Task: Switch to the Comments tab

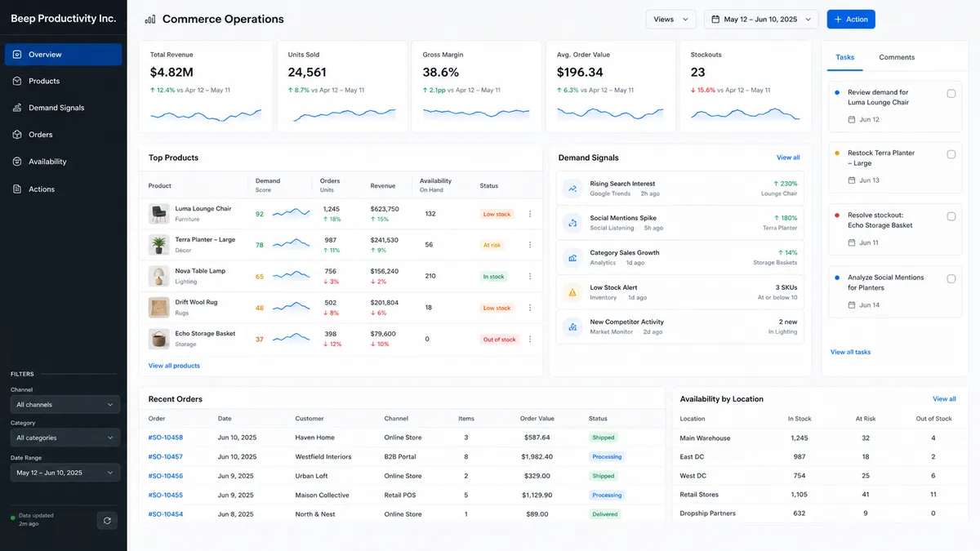Action: 897,57
